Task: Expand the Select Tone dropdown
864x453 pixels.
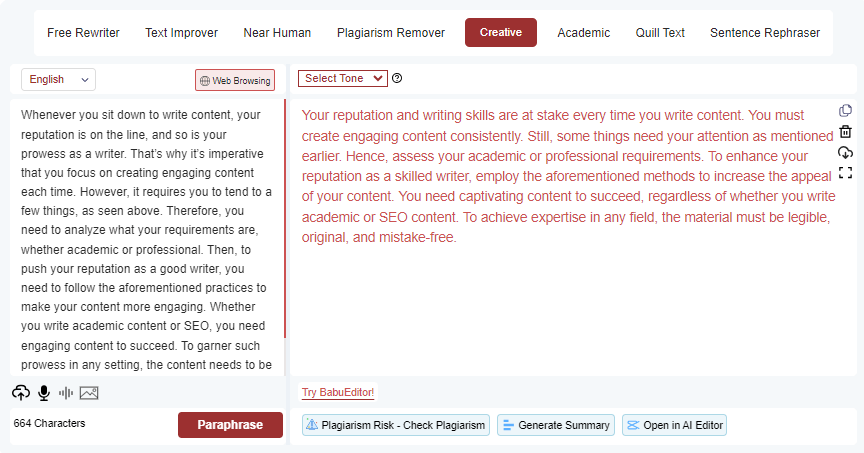Action: (x=342, y=78)
